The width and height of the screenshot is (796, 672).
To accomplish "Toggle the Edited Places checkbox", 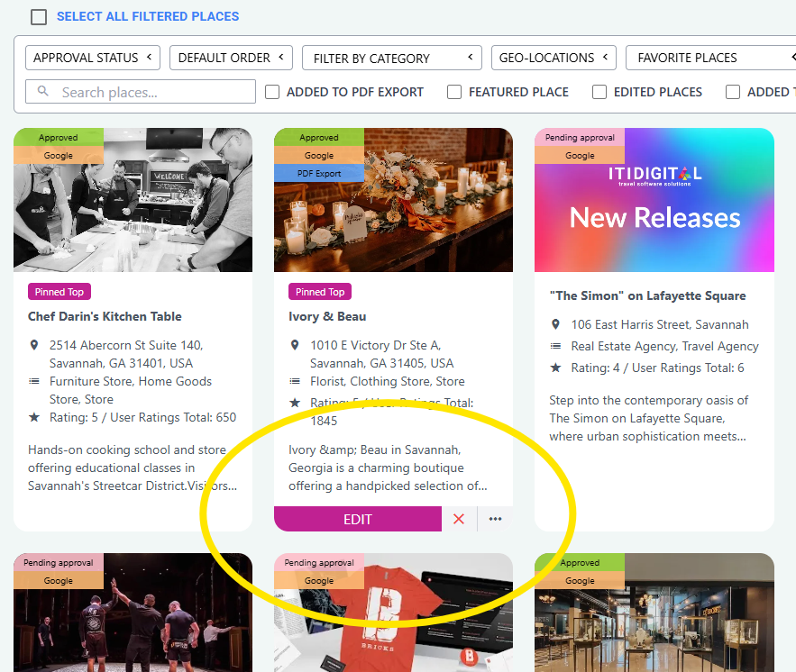I will tap(599, 92).
